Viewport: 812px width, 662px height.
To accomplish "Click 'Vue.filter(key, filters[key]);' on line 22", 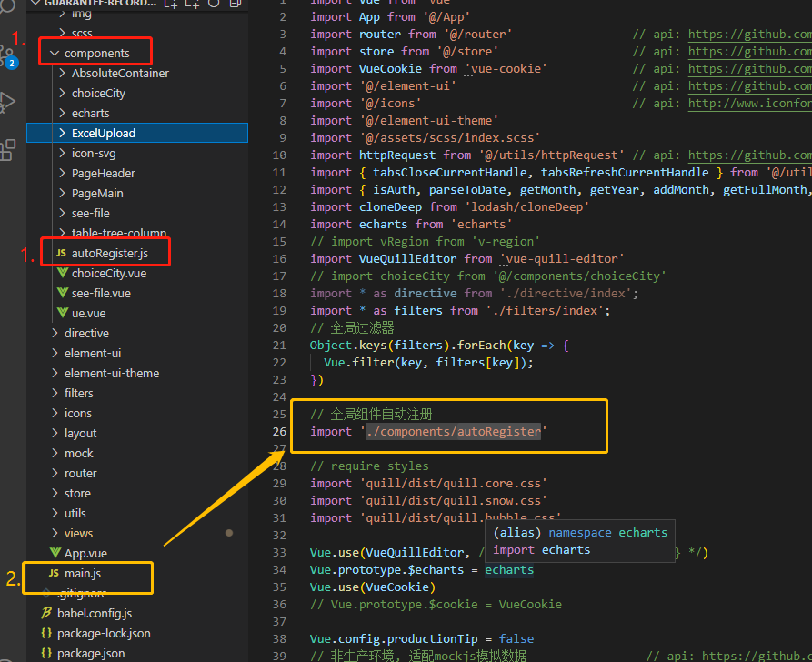I will 428,362.
